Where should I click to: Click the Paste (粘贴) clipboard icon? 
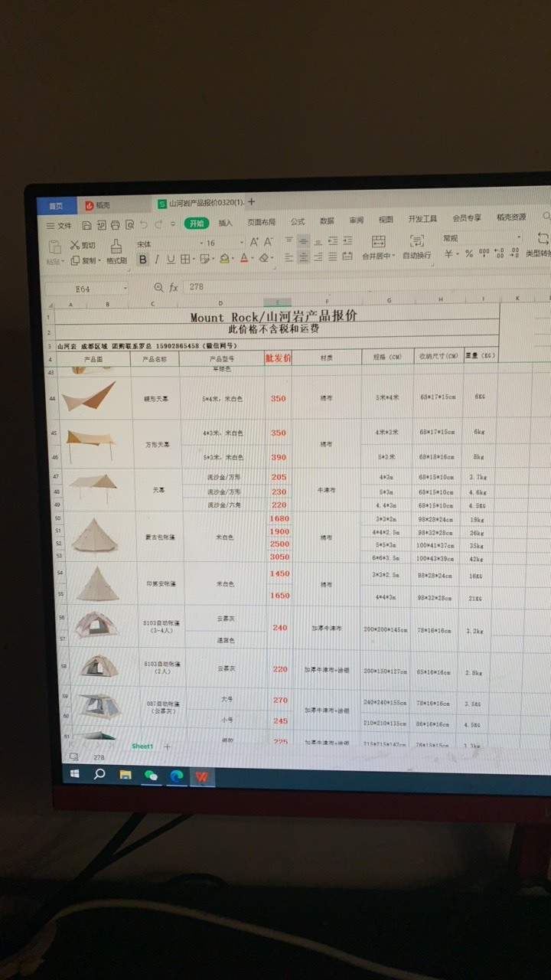(x=54, y=247)
